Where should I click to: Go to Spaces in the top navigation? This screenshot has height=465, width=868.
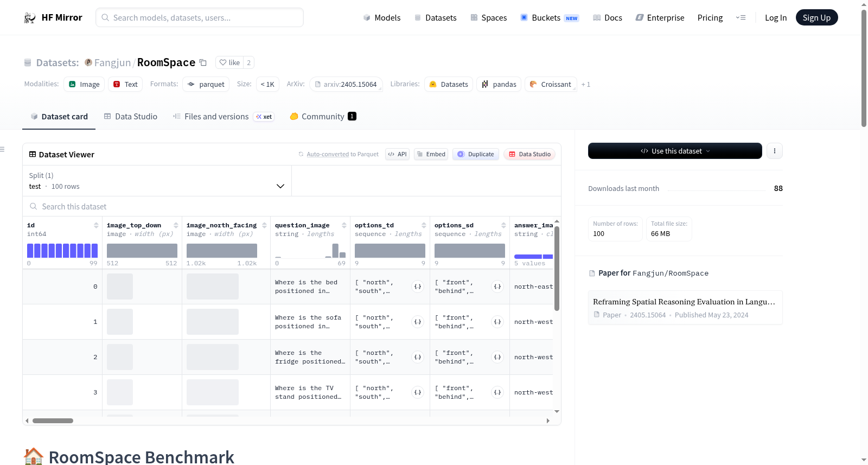click(489, 17)
